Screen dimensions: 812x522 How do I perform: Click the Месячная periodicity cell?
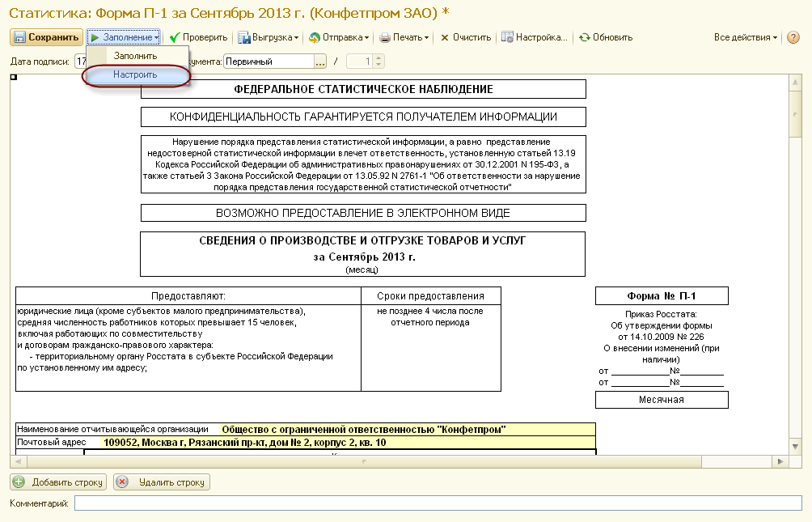point(662,400)
